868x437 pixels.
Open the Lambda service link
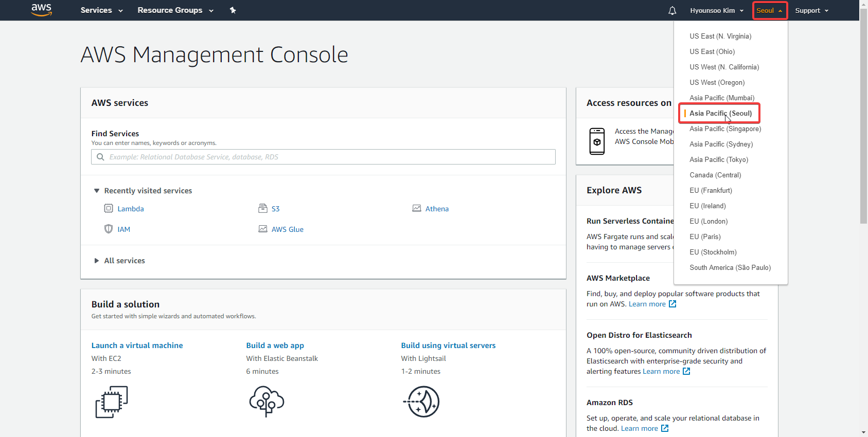[131, 209]
